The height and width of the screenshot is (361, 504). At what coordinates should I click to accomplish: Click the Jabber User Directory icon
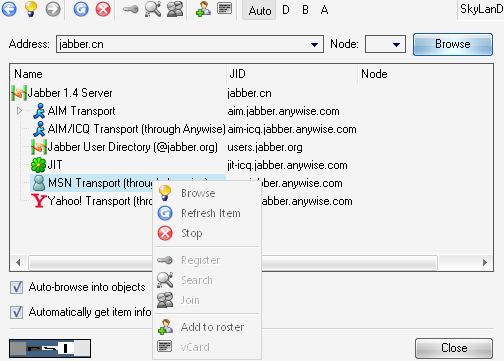click(39, 147)
